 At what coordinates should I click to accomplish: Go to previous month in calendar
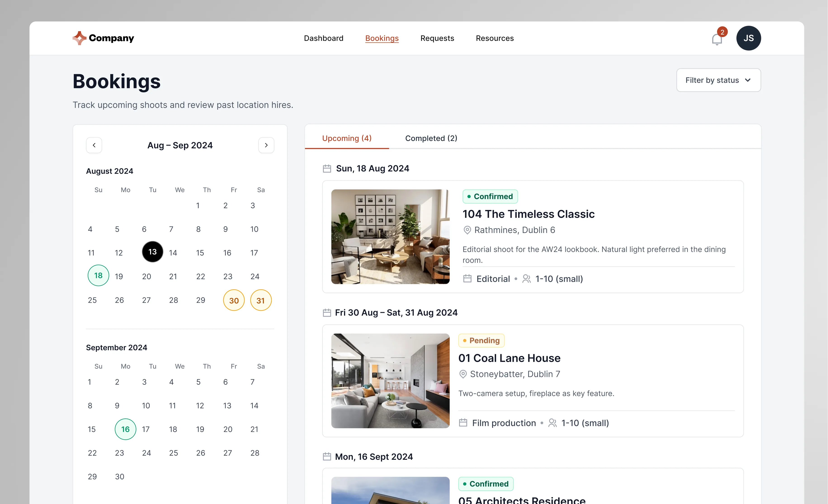[94, 145]
